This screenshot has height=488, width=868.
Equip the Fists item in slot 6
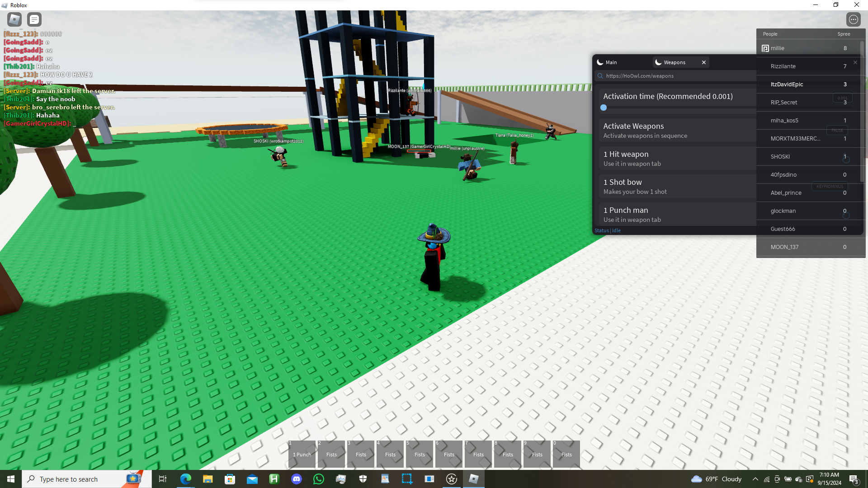tap(449, 454)
